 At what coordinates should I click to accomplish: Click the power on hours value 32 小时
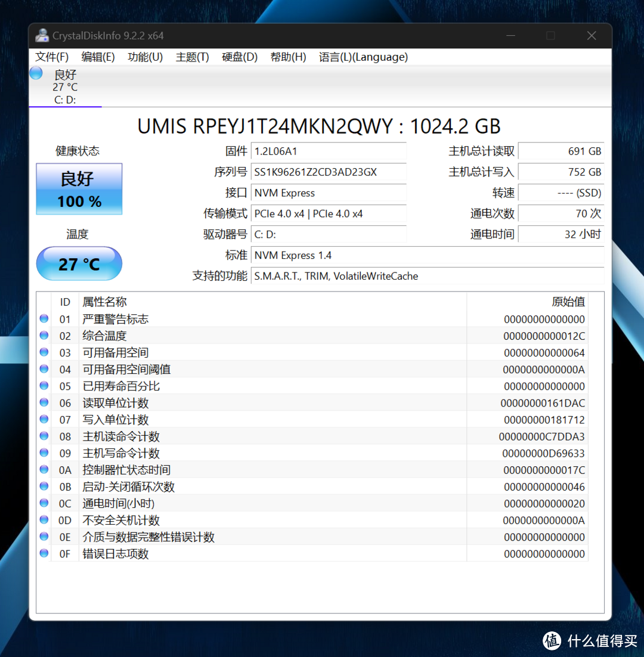[x=561, y=234]
